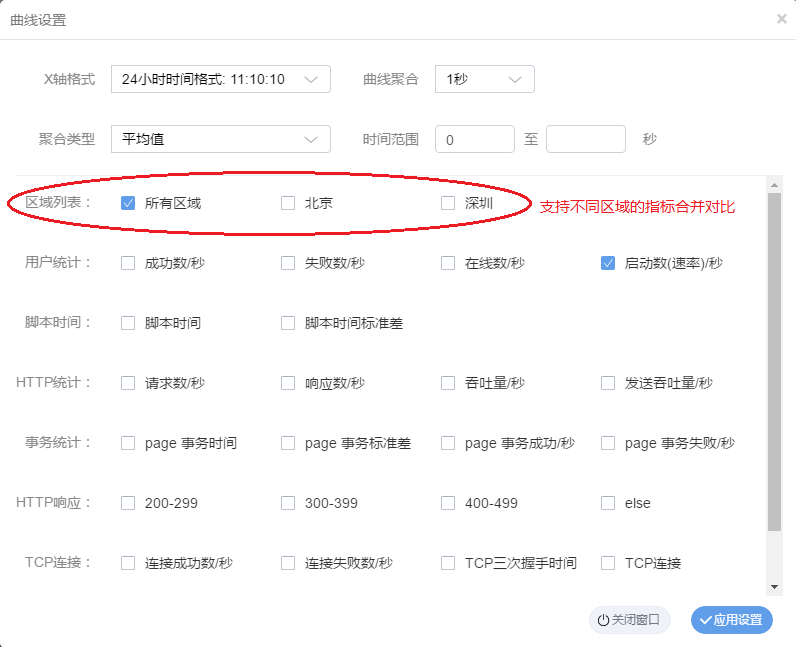Click the 关闭窗口 button

pos(630,620)
